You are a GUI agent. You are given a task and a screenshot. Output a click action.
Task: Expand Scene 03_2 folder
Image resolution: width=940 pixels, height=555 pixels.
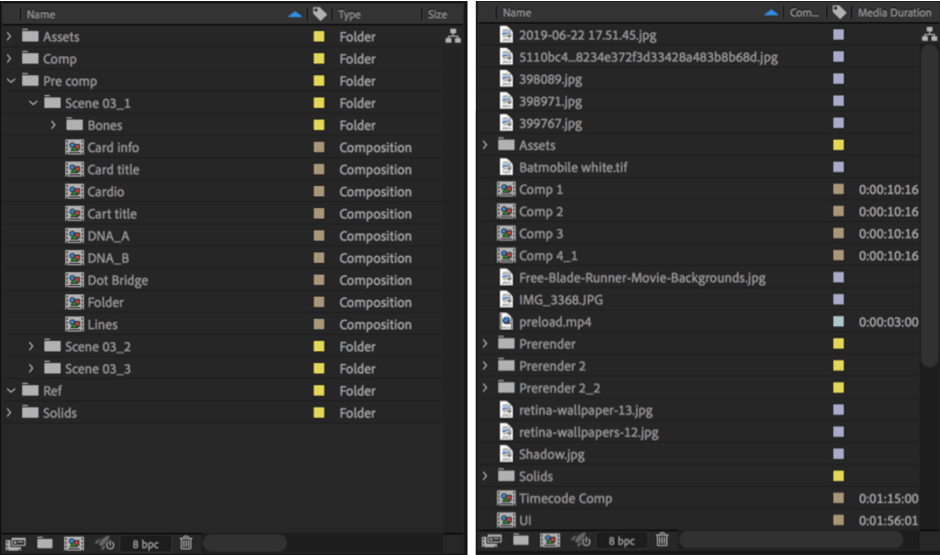pos(32,347)
